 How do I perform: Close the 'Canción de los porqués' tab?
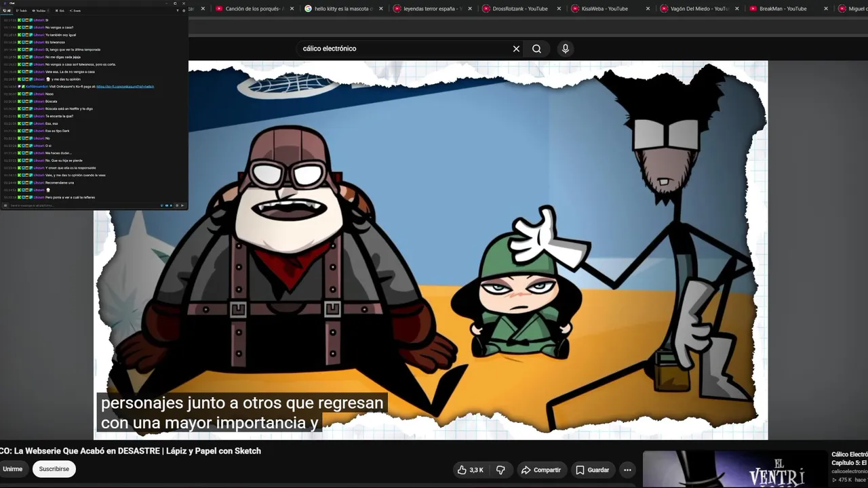coord(292,9)
